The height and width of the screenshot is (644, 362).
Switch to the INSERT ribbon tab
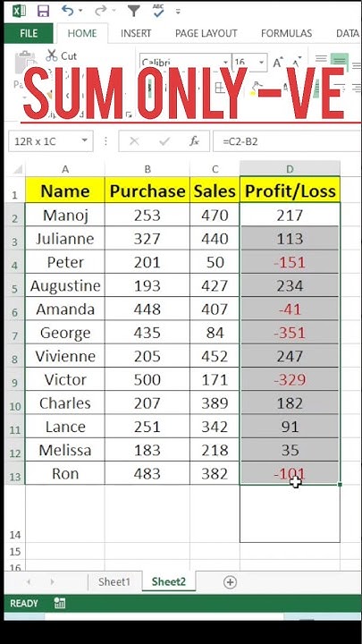tap(136, 34)
